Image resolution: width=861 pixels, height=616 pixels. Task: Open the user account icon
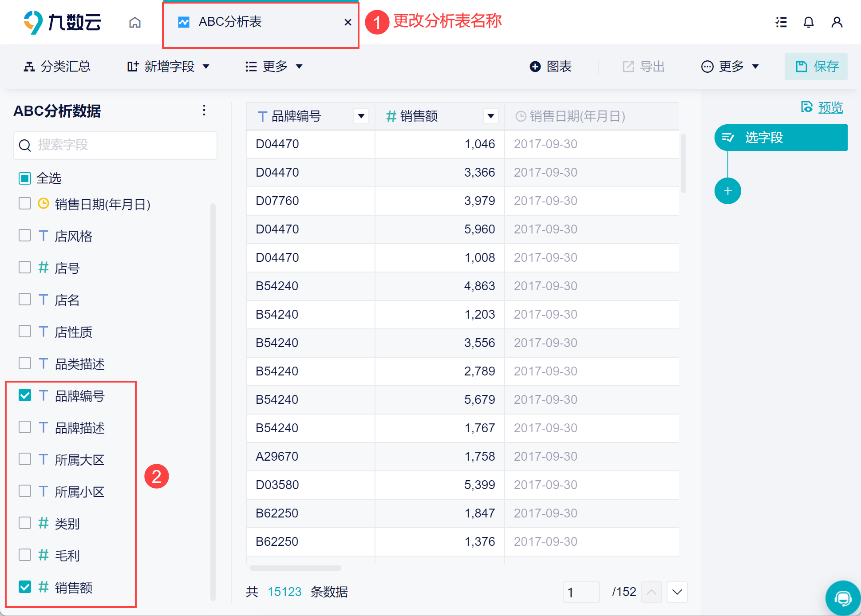point(837,22)
